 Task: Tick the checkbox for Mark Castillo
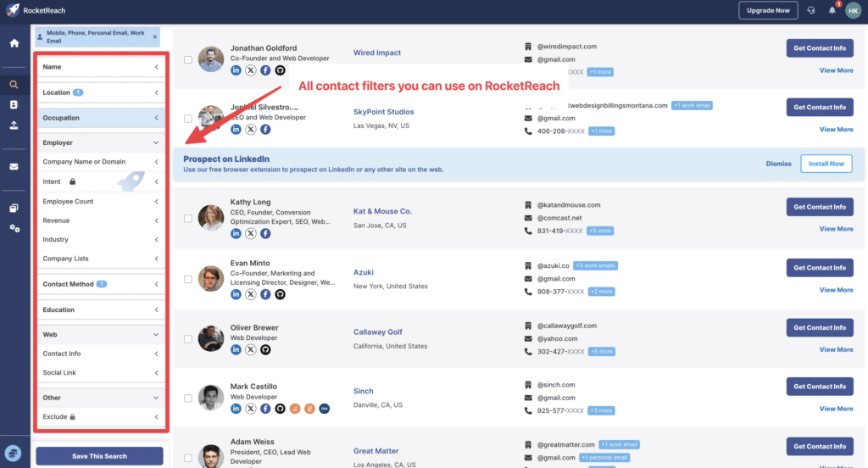coord(188,398)
